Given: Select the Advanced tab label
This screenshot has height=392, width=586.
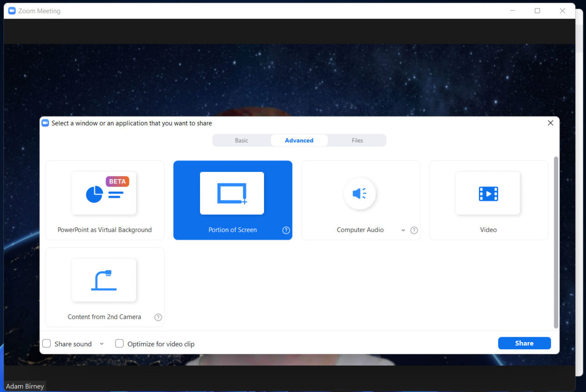Looking at the screenshot, I should [299, 140].
